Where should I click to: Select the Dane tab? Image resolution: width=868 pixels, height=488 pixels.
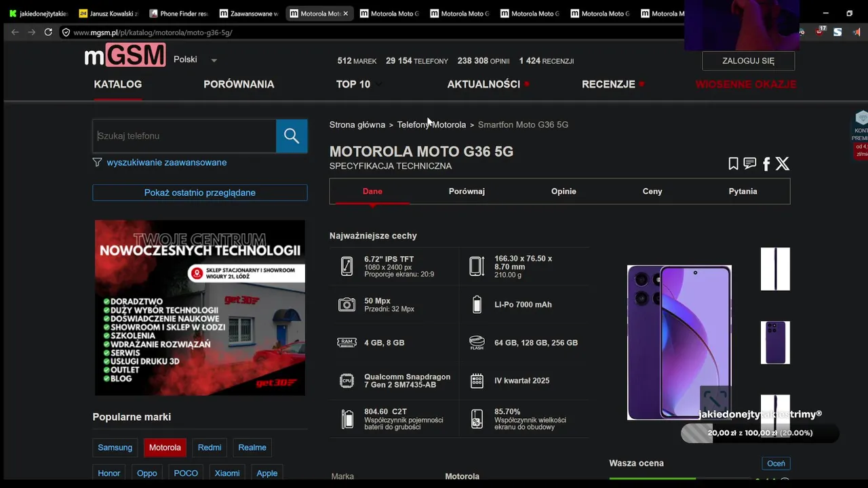point(372,191)
